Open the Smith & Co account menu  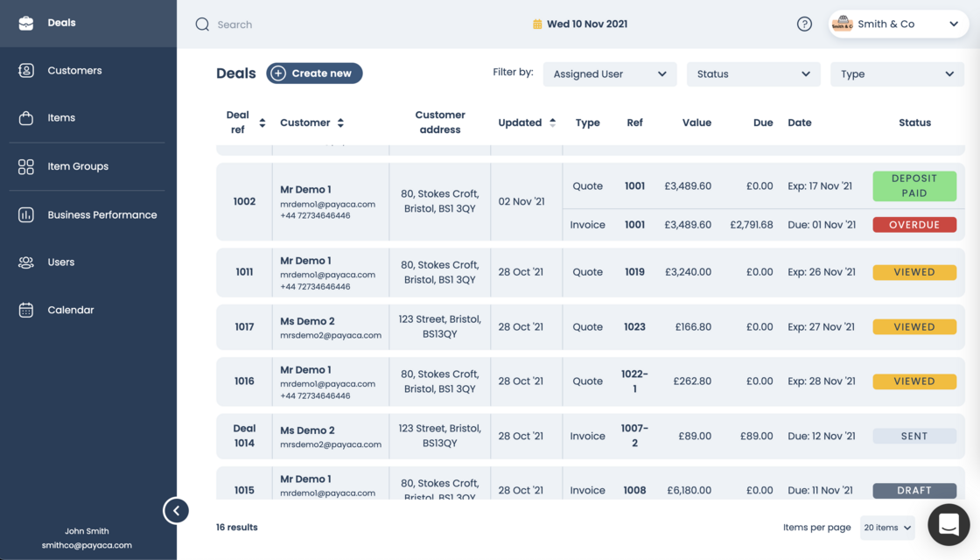tap(898, 24)
